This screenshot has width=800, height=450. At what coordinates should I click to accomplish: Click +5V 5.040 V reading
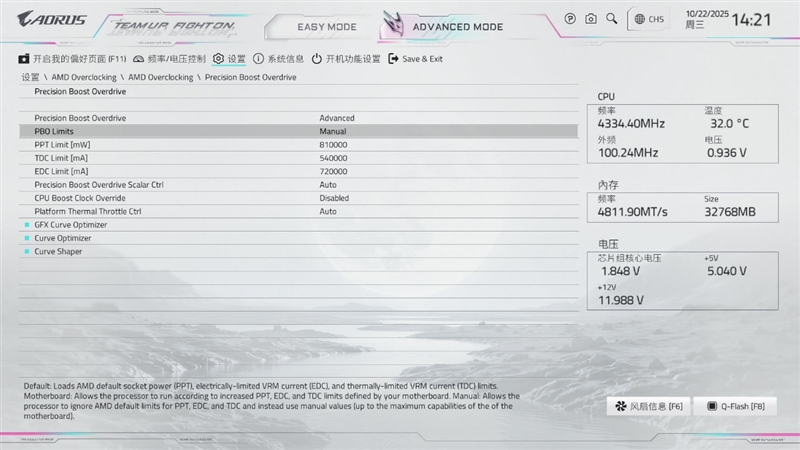click(727, 271)
